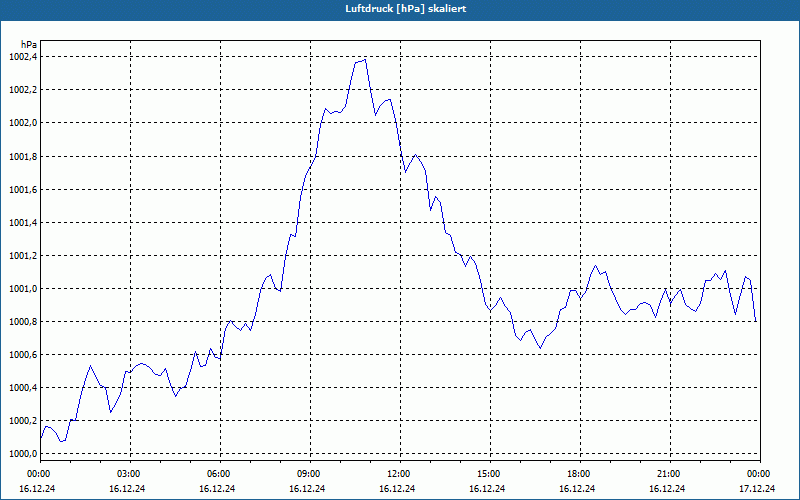Click the 1000,2 y-axis value
Screen dimensions: 800x500
(23, 421)
